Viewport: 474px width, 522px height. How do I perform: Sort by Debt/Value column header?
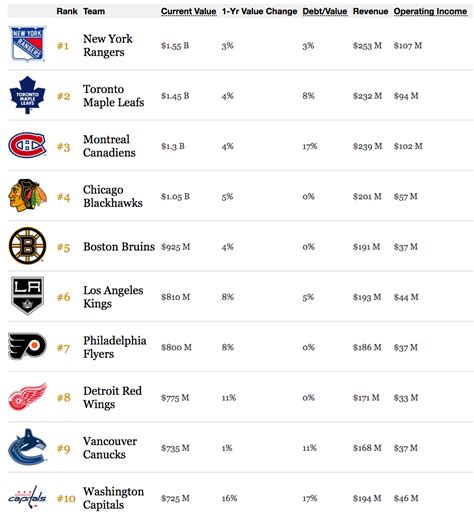coord(325,11)
